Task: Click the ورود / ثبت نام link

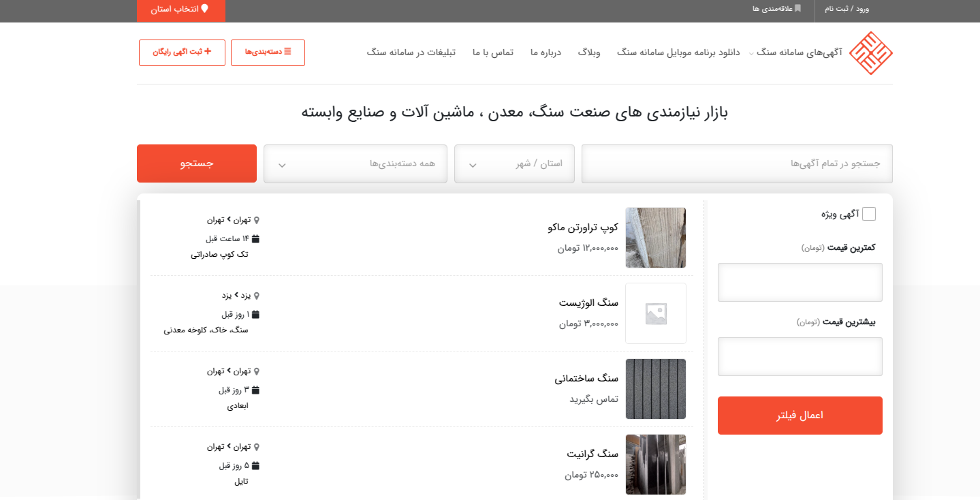Action: [847, 9]
